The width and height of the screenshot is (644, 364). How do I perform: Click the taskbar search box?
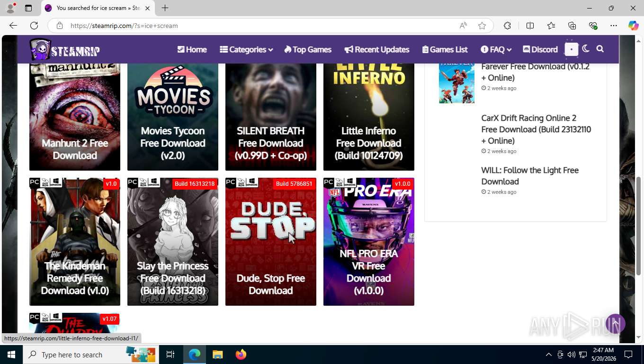[91, 355]
